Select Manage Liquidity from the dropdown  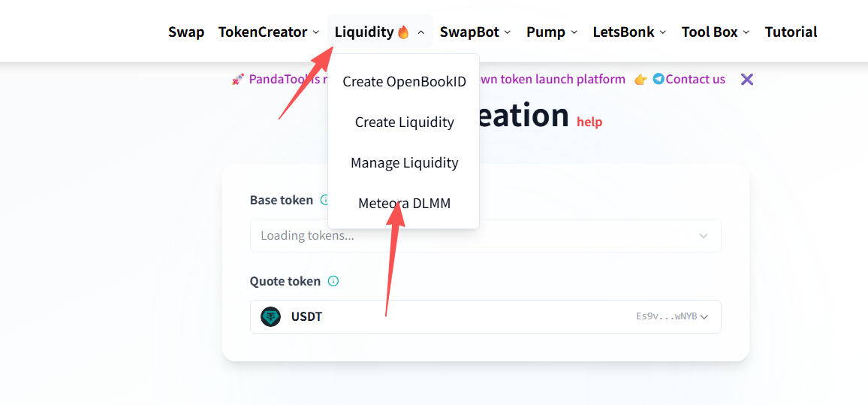pos(404,162)
